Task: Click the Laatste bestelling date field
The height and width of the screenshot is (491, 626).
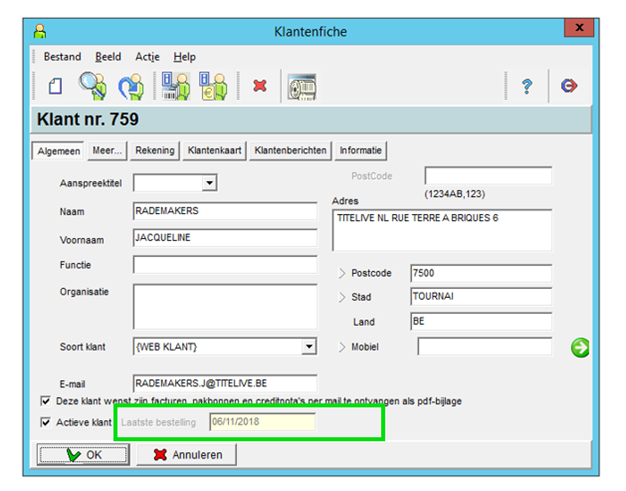Action: [262, 422]
